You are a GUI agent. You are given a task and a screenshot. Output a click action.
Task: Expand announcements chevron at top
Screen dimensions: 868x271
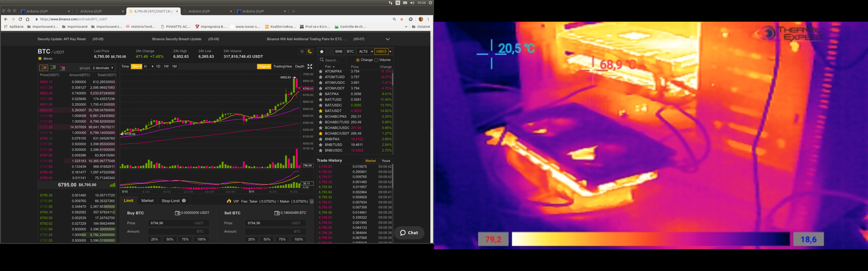pyautogui.click(x=387, y=39)
